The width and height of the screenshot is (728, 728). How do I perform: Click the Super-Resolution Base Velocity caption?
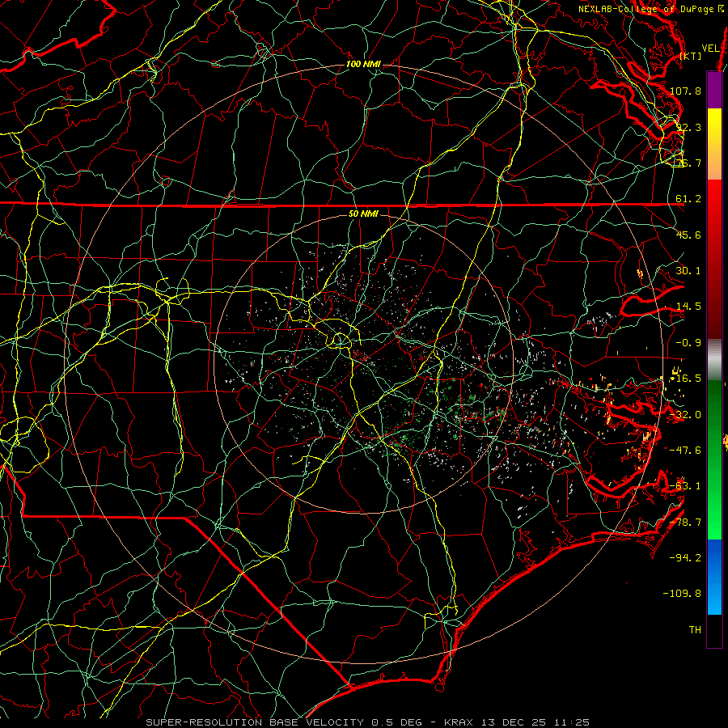click(x=368, y=722)
